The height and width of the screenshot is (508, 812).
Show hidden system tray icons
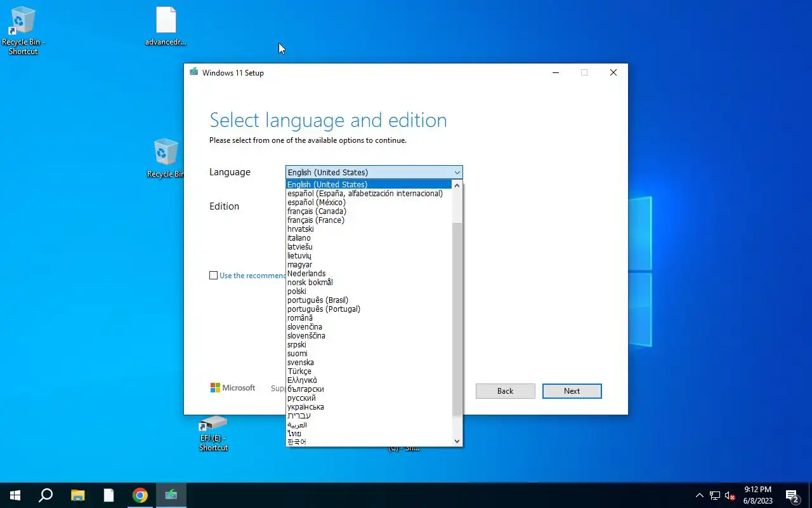[x=700, y=495]
